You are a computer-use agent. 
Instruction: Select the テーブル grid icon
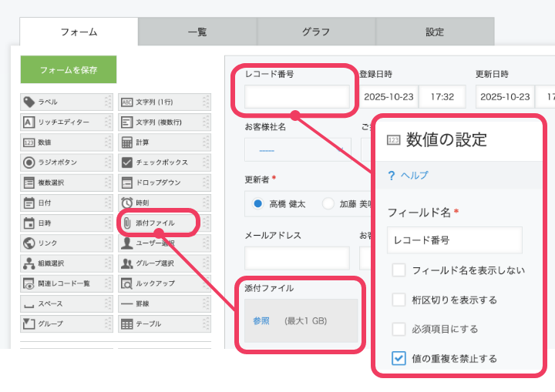click(126, 323)
